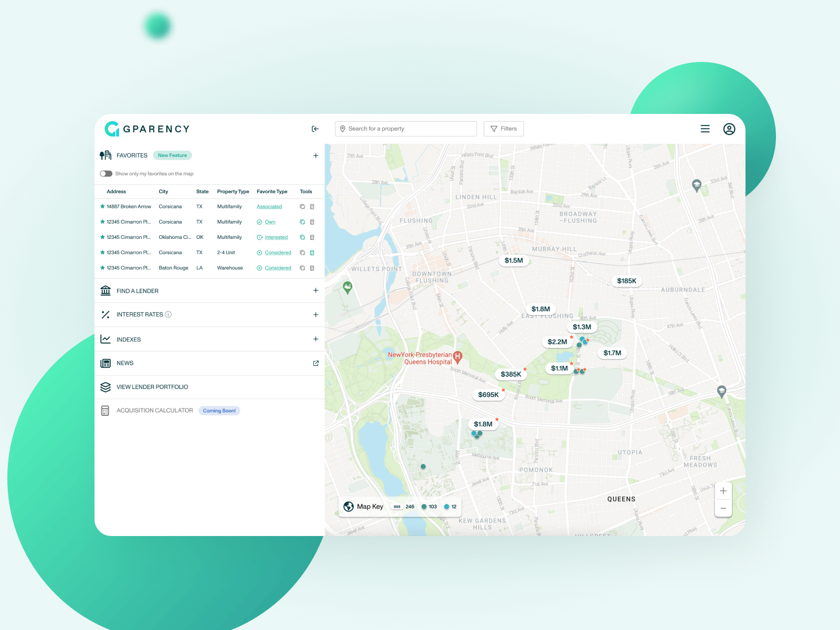Select the $1.5M price marker on map
Viewport: 840px width, 630px height.
513,260
